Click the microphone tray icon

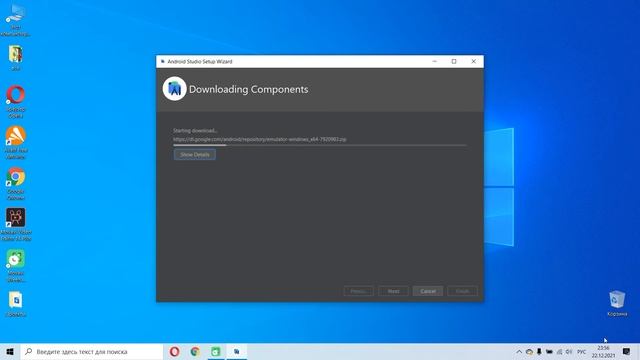[539, 351]
